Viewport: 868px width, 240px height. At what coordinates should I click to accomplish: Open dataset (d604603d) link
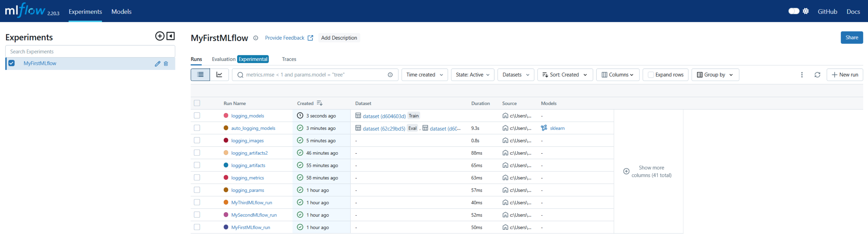click(x=384, y=116)
